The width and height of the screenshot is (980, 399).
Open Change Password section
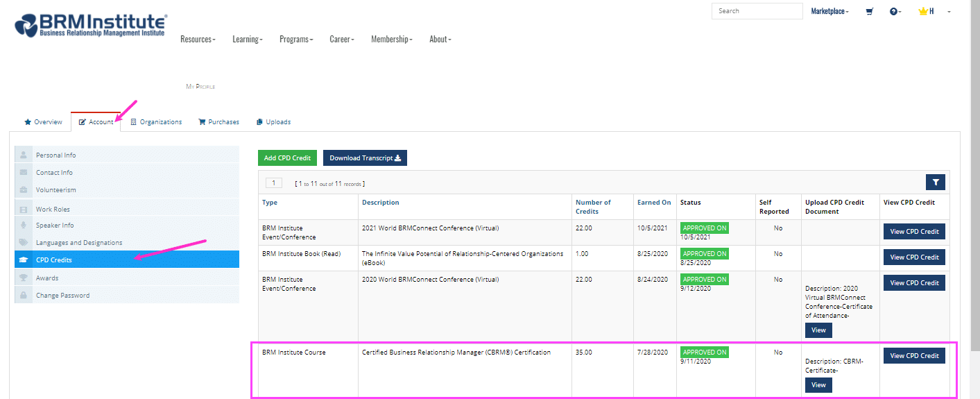tap(127, 295)
